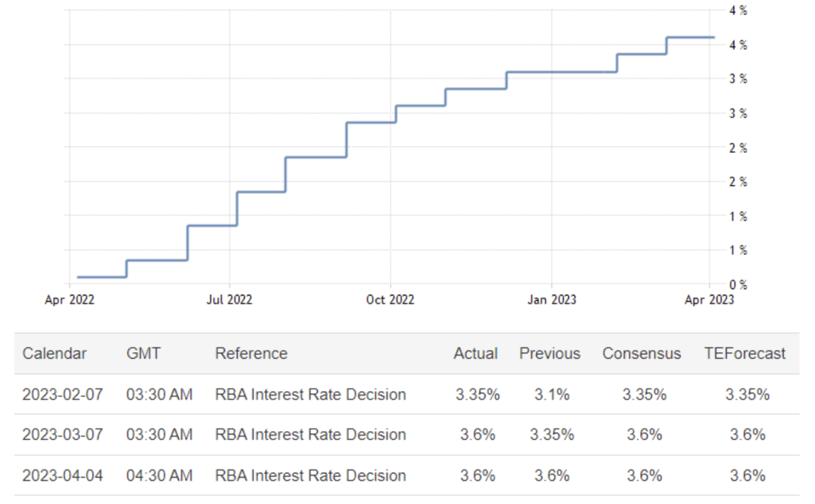Click the Jan 2023 x-axis label
This screenshot has width=815, height=504.
(552, 299)
